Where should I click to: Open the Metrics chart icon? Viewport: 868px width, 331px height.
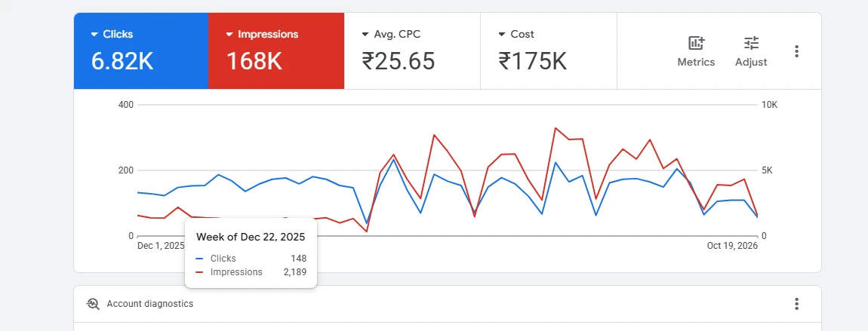coord(696,43)
